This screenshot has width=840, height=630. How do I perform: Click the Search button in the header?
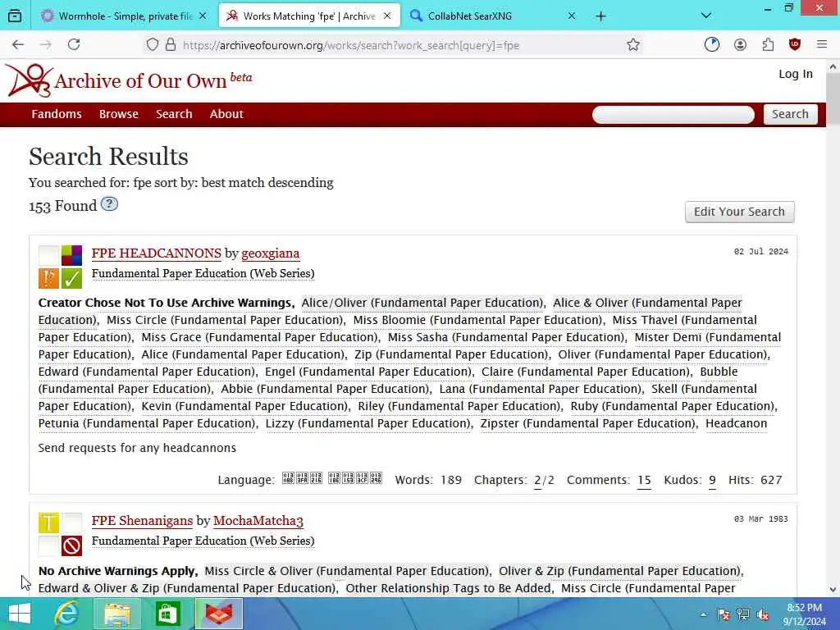point(790,114)
